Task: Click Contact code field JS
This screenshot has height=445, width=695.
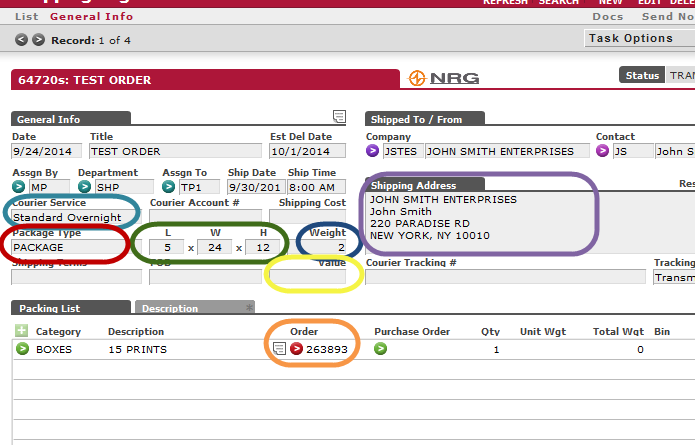Action: [633, 151]
